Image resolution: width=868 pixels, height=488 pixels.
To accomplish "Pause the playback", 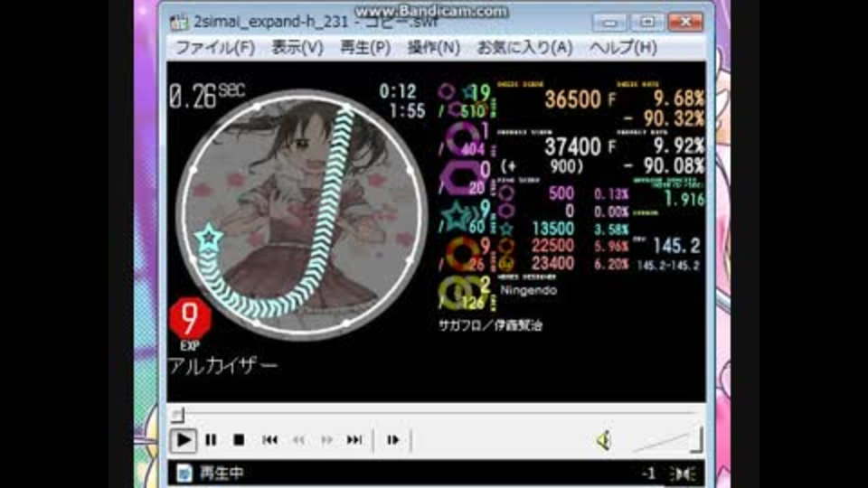I will coord(211,440).
